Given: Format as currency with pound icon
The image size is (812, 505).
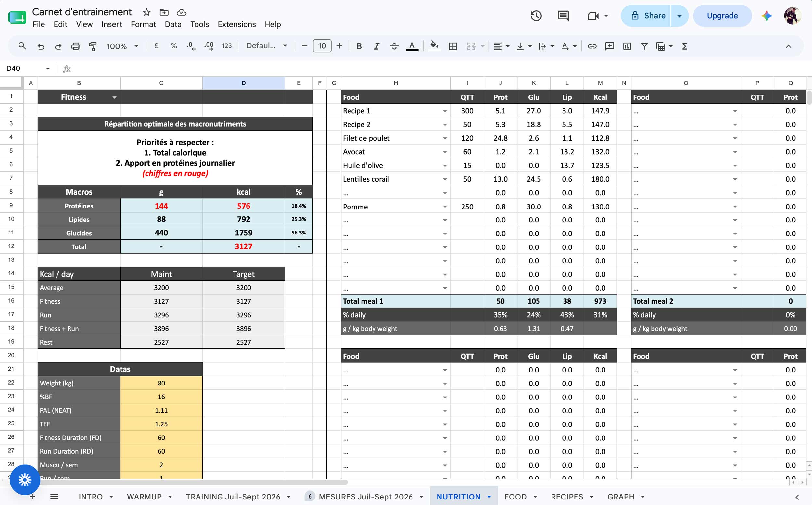Looking at the screenshot, I should point(156,46).
